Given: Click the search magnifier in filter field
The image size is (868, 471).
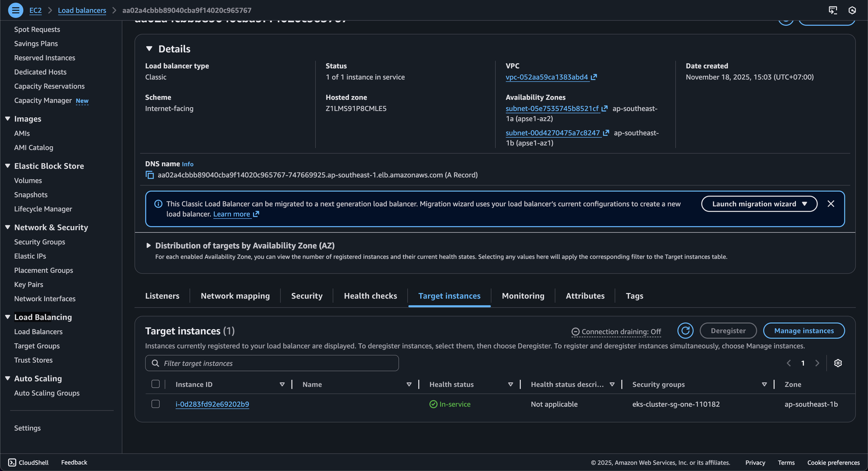Looking at the screenshot, I should coord(155,363).
